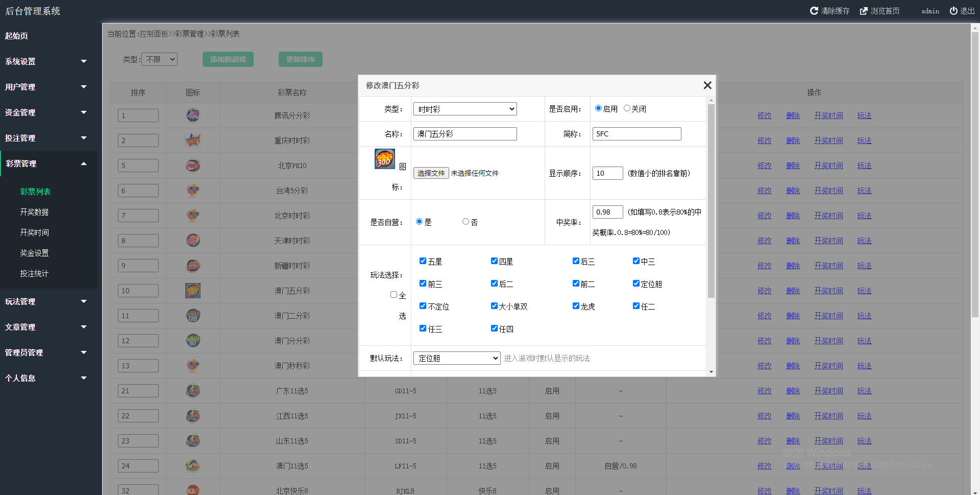Click the 澳门二分彩 lottery icon
The height and width of the screenshot is (495, 980).
coord(192,316)
